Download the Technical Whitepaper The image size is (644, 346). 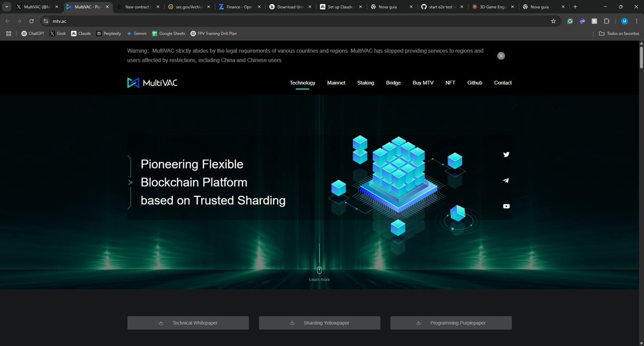click(188, 323)
